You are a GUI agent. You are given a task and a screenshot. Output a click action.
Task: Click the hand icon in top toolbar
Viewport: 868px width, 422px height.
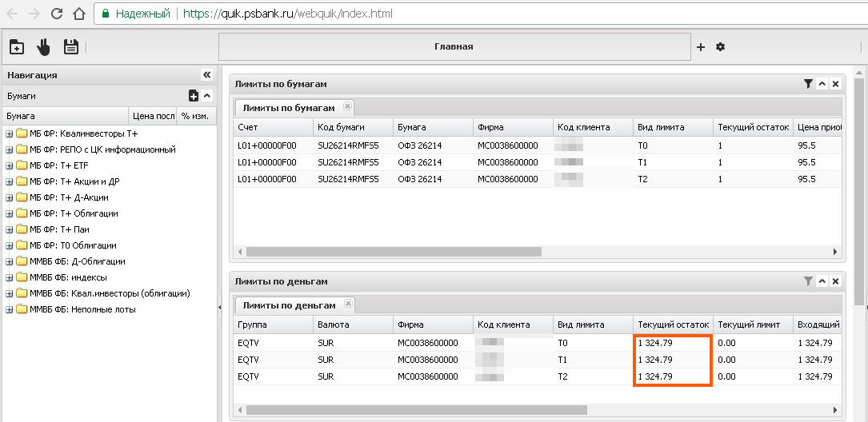point(43,47)
